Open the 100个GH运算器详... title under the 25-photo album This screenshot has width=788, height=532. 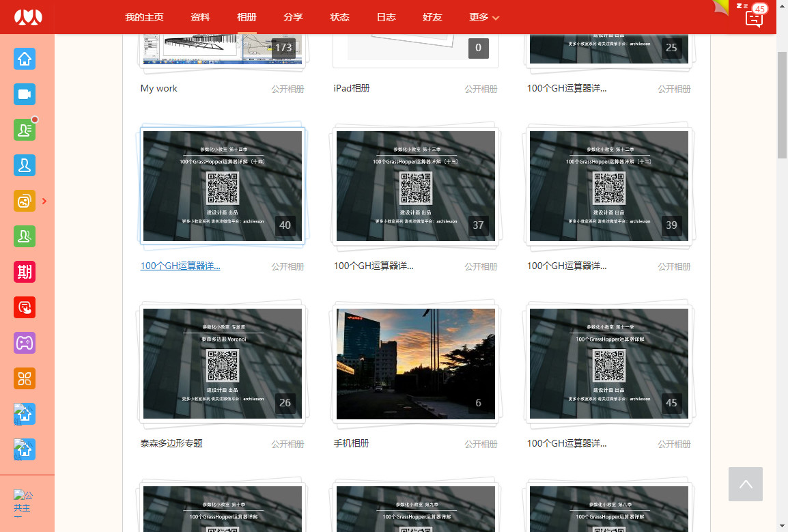(x=567, y=89)
